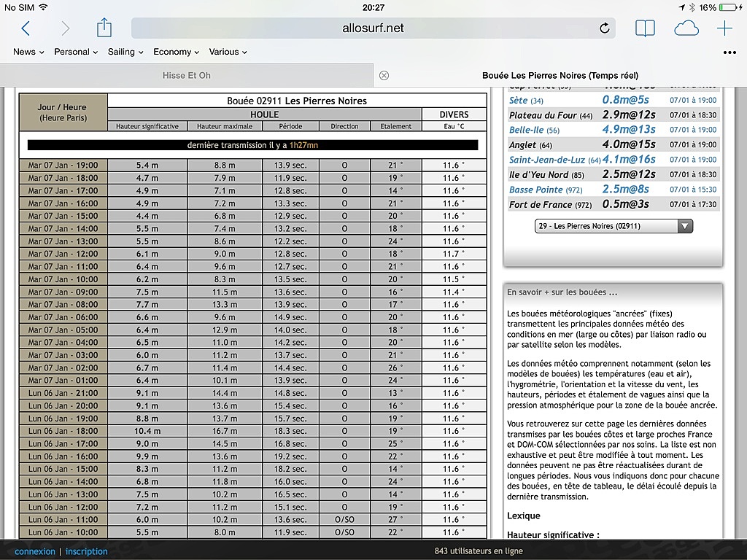Screen dimensions: 747x560
Task: Select row Lun 06 Jan - 18:00
Action: pos(252,431)
